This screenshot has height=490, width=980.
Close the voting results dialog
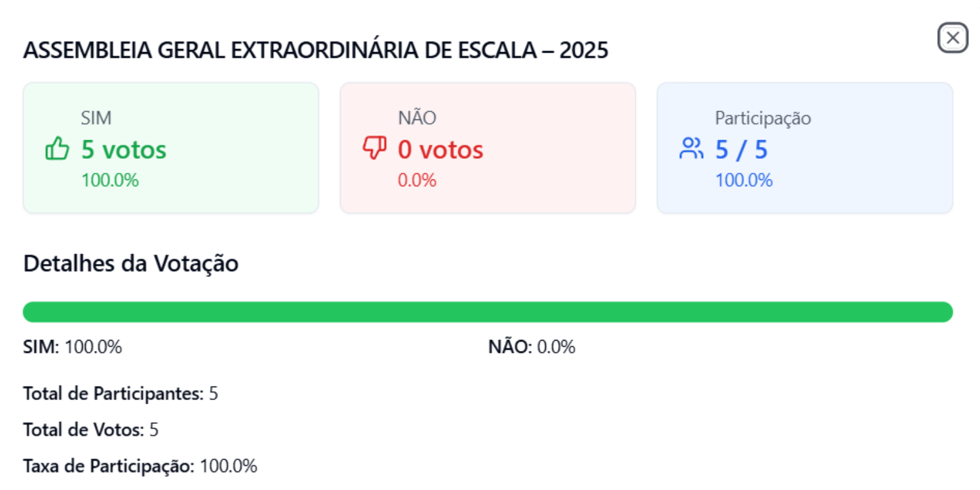click(952, 38)
